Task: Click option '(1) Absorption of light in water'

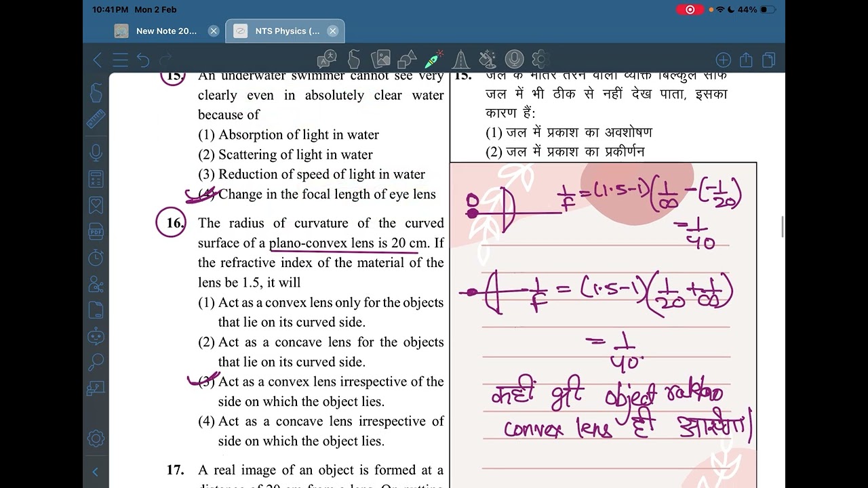Action: tap(288, 135)
